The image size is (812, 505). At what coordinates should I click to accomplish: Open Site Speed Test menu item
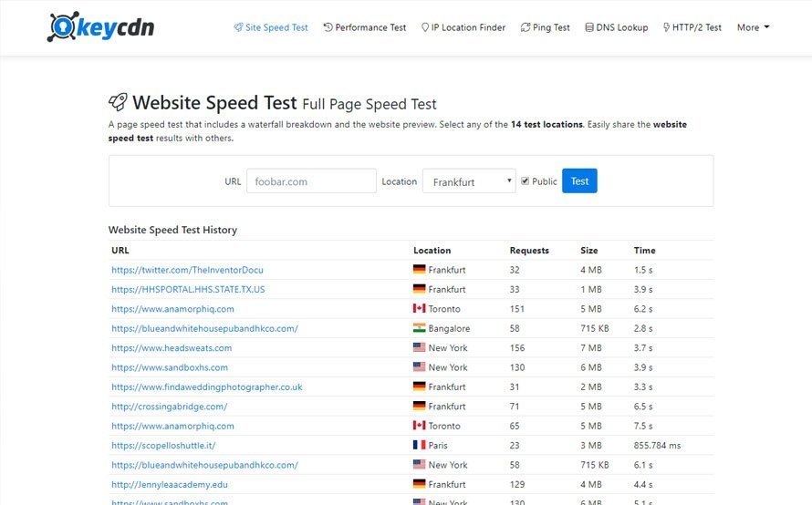click(x=271, y=27)
